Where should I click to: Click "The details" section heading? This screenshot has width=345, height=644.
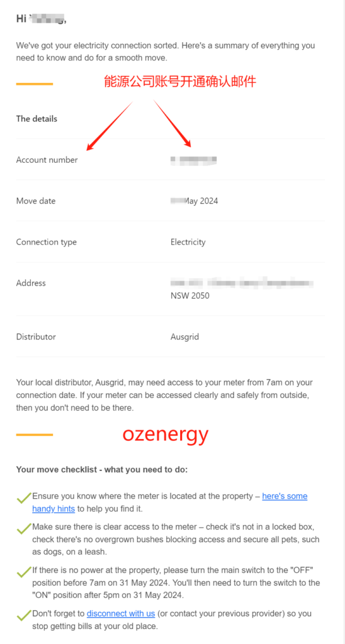point(37,119)
